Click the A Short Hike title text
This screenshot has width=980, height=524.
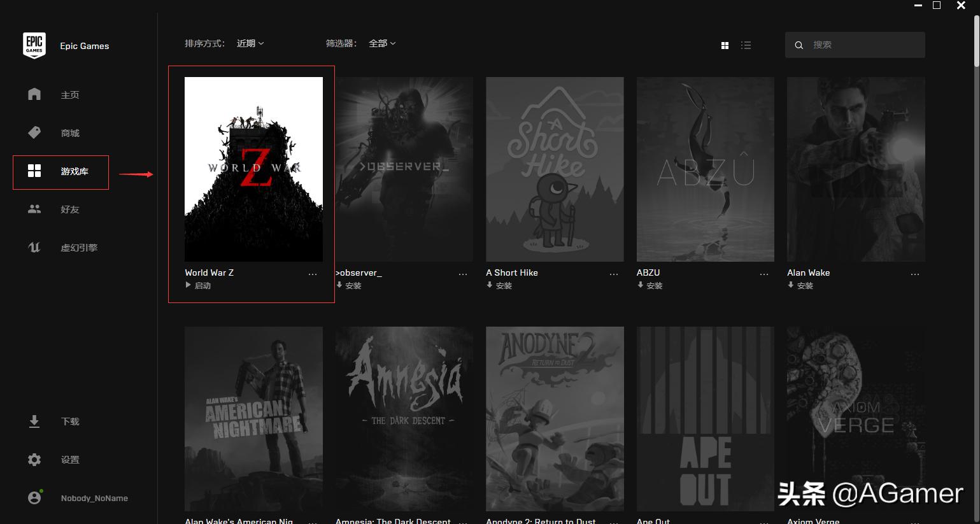(x=512, y=273)
